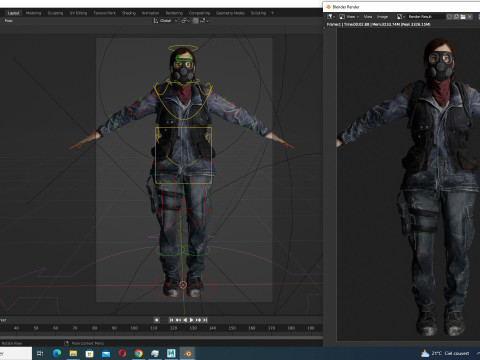Jump to timeline start frame

click(x=171, y=320)
